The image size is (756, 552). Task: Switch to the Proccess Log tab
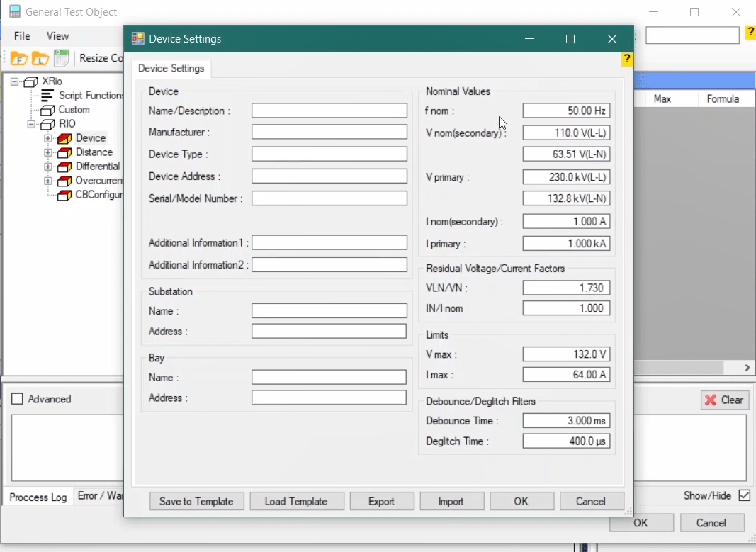(38, 497)
